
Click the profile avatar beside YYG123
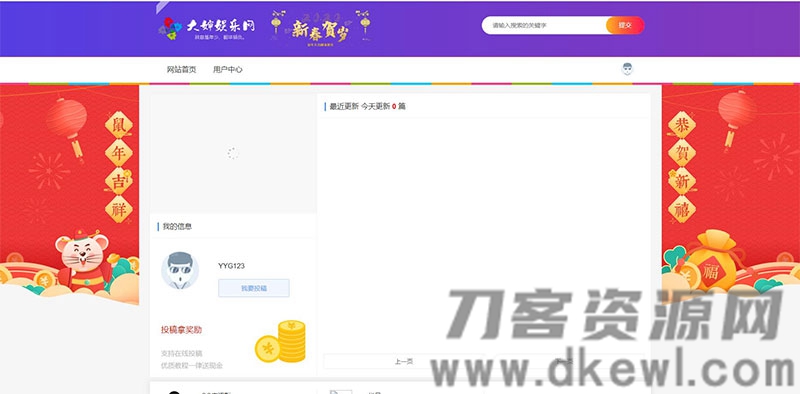[180, 270]
